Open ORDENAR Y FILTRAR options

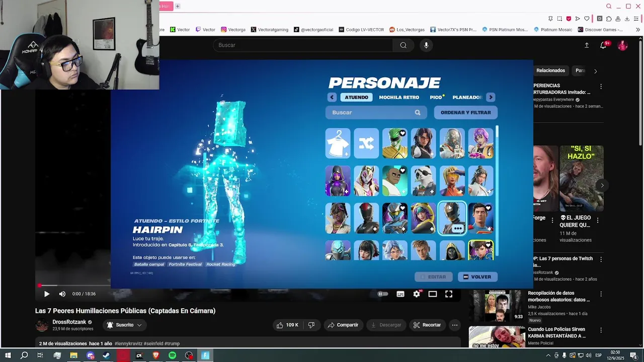466,113
